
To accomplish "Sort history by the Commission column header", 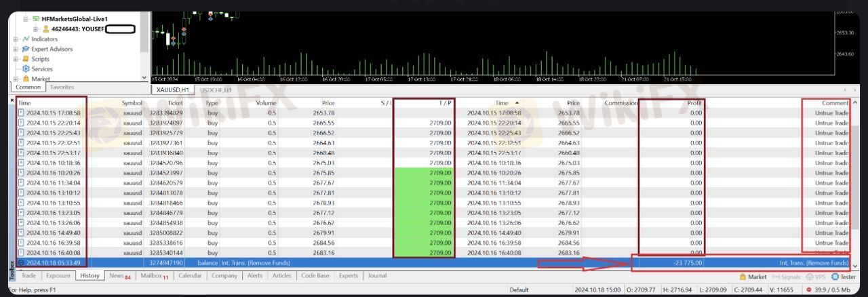I will pyautogui.click(x=621, y=103).
